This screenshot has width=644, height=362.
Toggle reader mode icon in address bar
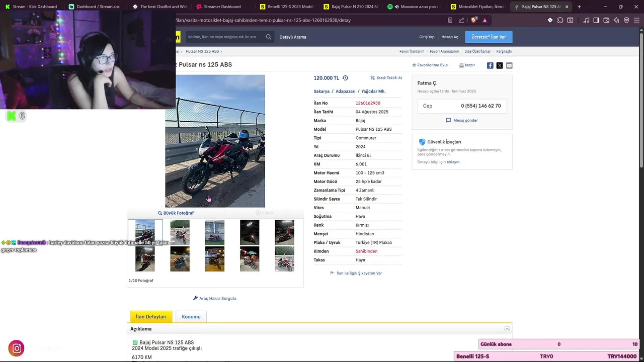pos(450,20)
